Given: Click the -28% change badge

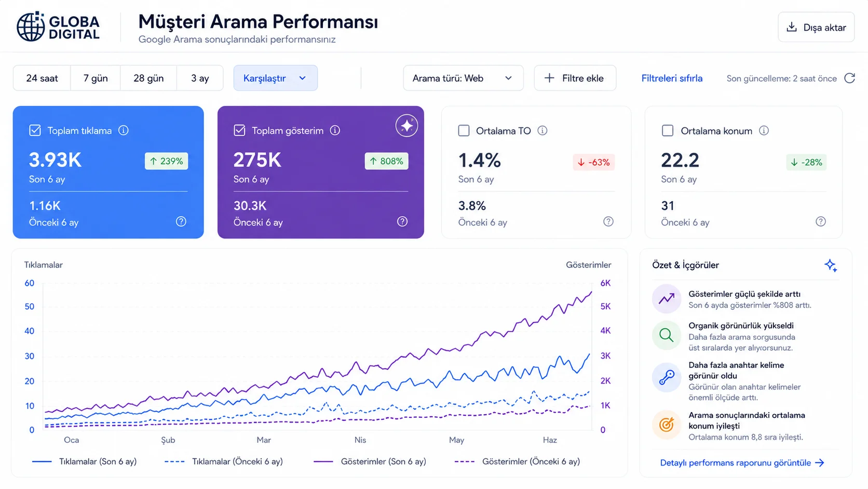Looking at the screenshot, I should click(x=806, y=162).
